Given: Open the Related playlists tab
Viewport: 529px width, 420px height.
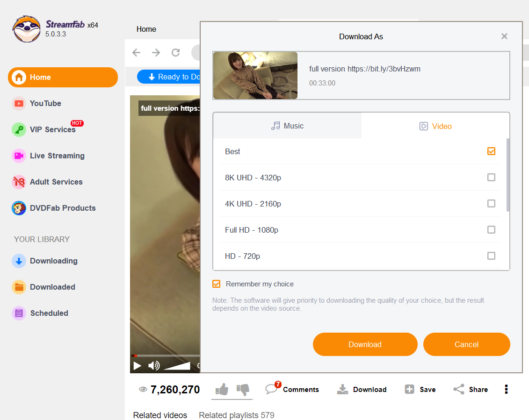Looking at the screenshot, I should tap(237, 415).
